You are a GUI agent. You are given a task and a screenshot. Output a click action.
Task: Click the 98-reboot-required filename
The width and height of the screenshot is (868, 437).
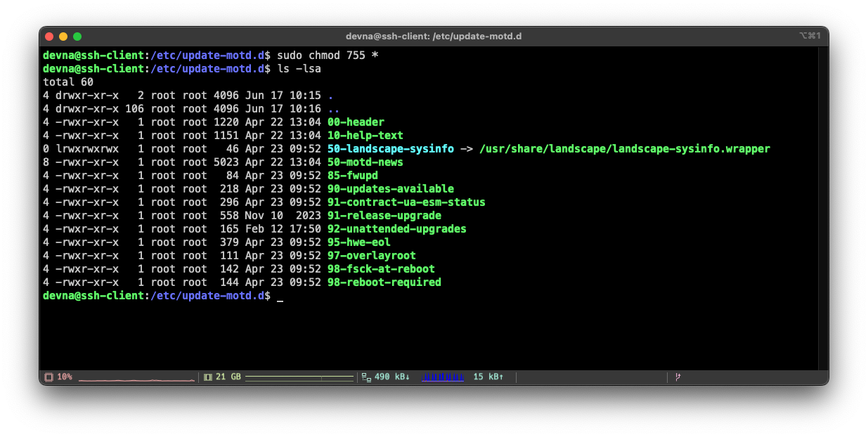[x=384, y=282]
